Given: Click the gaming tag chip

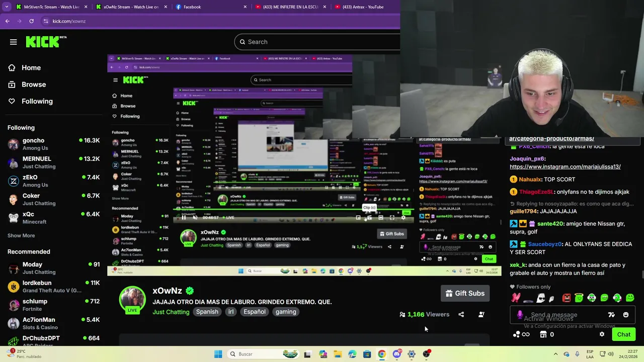Looking at the screenshot, I should pos(286,312).
